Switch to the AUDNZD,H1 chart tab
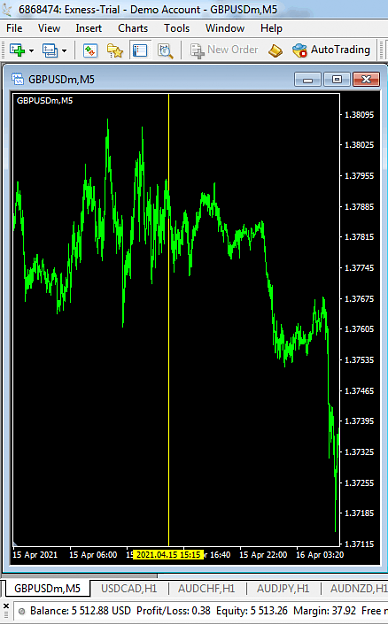This screenshot has height=625, width=388. (358, 588)
